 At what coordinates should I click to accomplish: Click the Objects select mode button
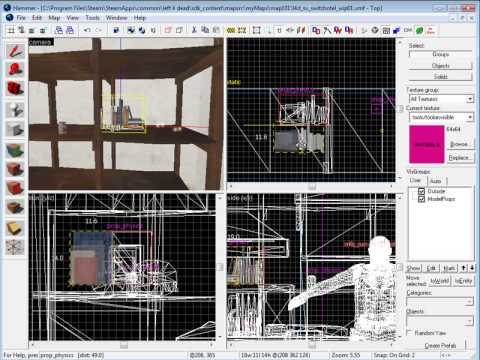[440, 66]
